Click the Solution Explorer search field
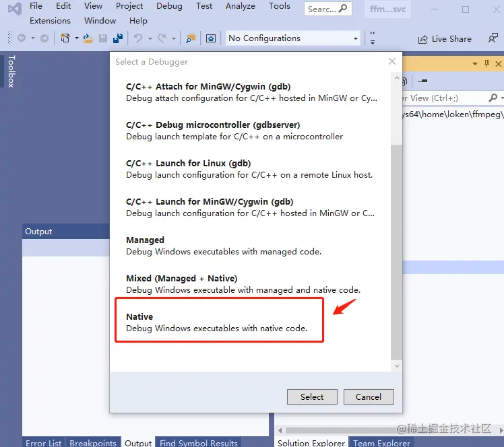Image resolution: width=504 pixels, height=447 pixels. tap(445, 98)
